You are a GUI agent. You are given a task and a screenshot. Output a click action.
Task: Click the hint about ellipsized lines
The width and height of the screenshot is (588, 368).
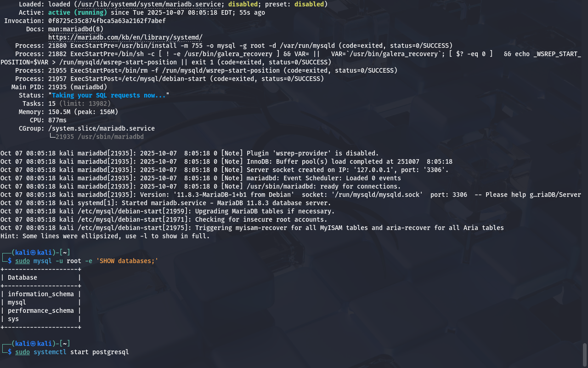[105, 236]
